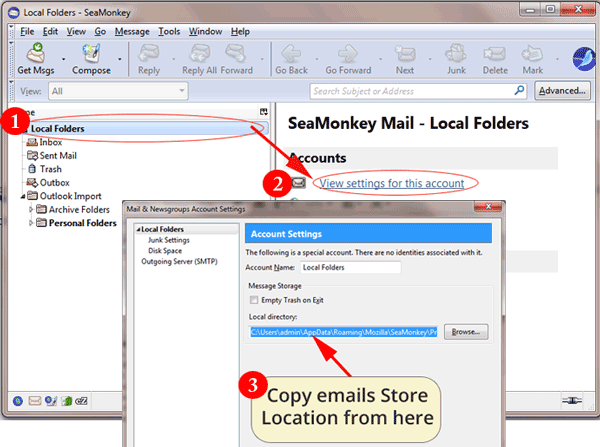Select the Outbox folder
600x447 pixels.
[x=54, y=183]
